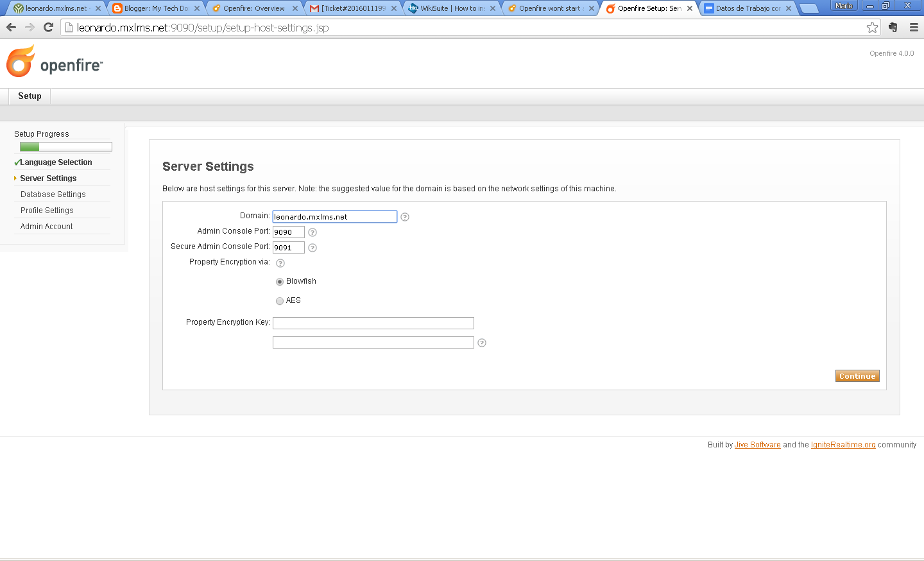Click the browser back arrow
Screen dimensions: 924x561
click(x=11, y=27)
